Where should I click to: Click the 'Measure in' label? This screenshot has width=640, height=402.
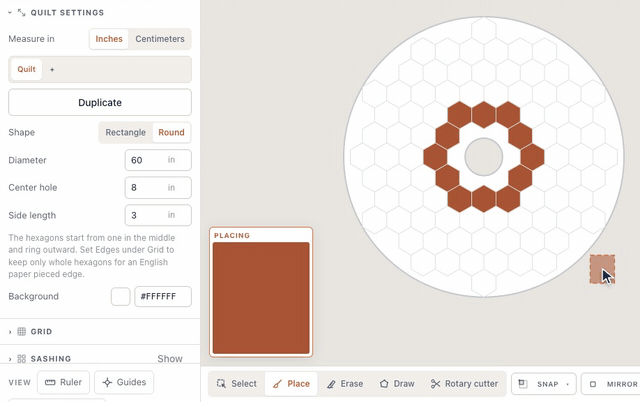[x=31, y=39]
